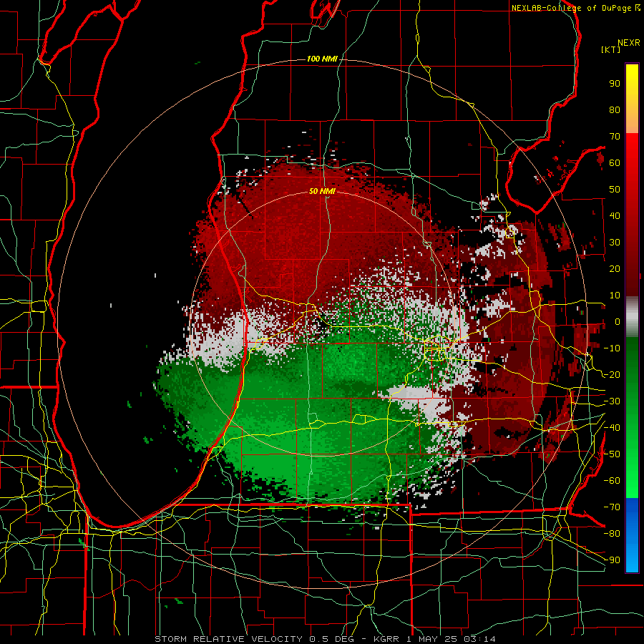Click the 60 value on the velocity scale

click(615, 163)
